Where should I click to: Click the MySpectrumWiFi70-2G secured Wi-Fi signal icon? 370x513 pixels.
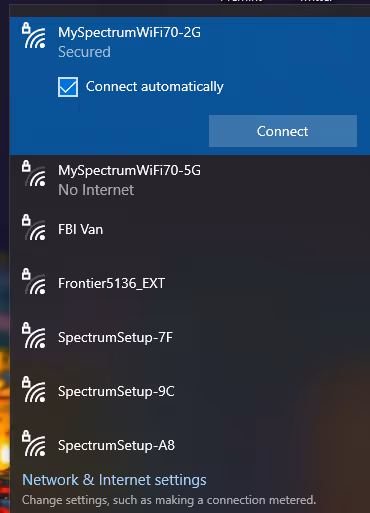34,36
